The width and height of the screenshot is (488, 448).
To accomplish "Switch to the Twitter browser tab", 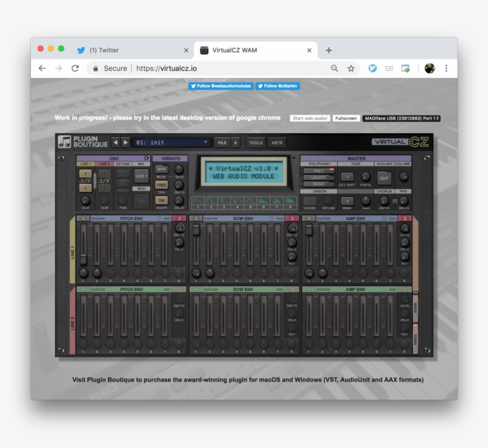I will pos(128,51).
